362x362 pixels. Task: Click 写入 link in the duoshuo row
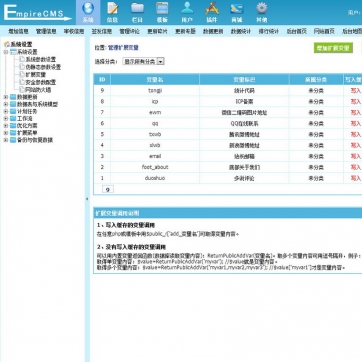356,178
